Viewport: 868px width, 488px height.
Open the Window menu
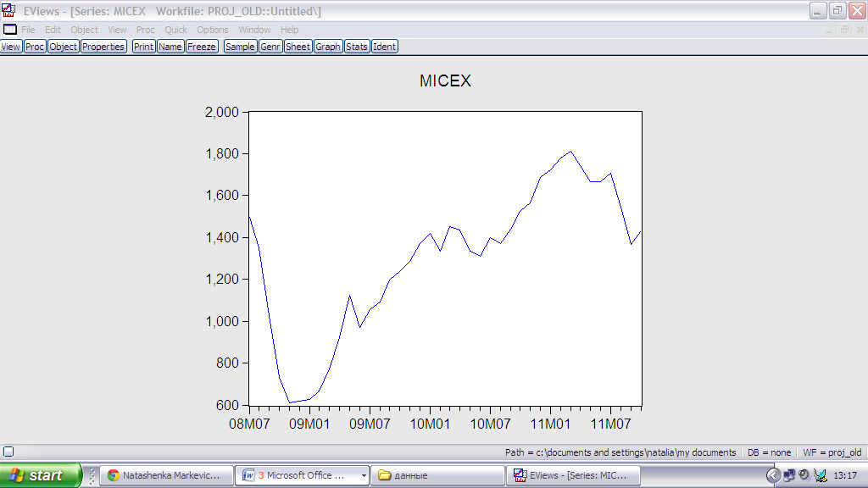click(x=254, y=30)
